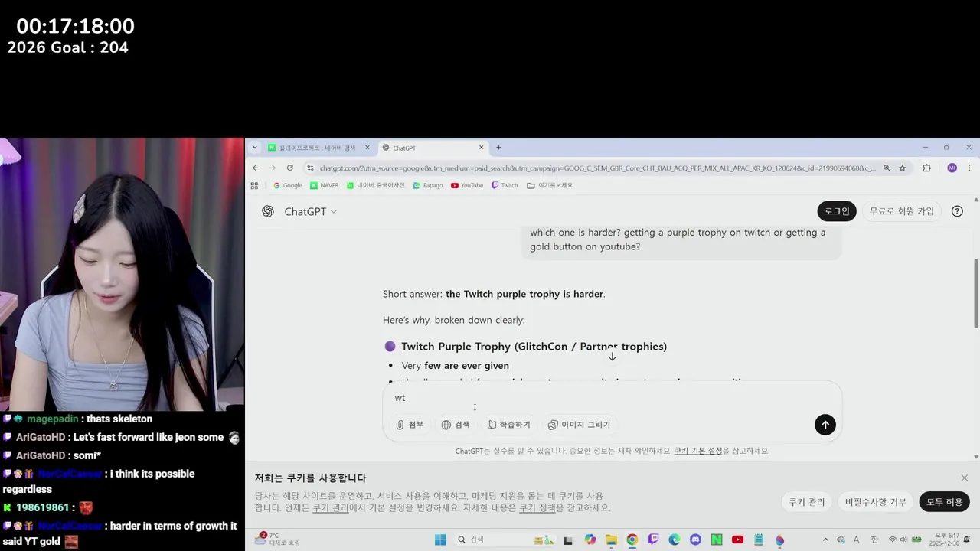Expand the ChatGPT model selector dropdown
The height and width of the screenshot is (551, 980).
point(311,211)
